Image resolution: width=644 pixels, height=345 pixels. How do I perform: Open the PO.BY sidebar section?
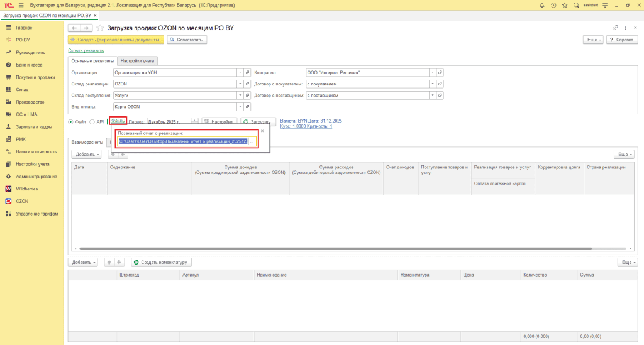point(23,40)
